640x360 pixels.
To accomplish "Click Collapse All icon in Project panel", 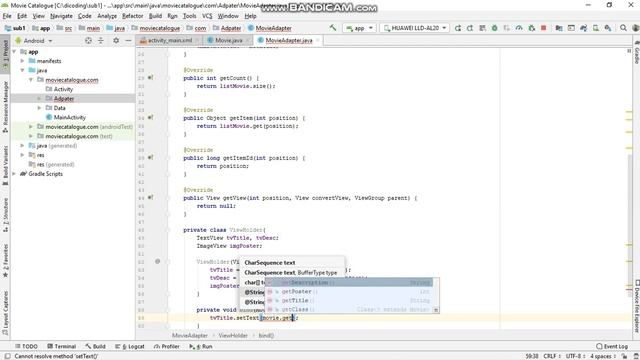I will pos(101,40).
